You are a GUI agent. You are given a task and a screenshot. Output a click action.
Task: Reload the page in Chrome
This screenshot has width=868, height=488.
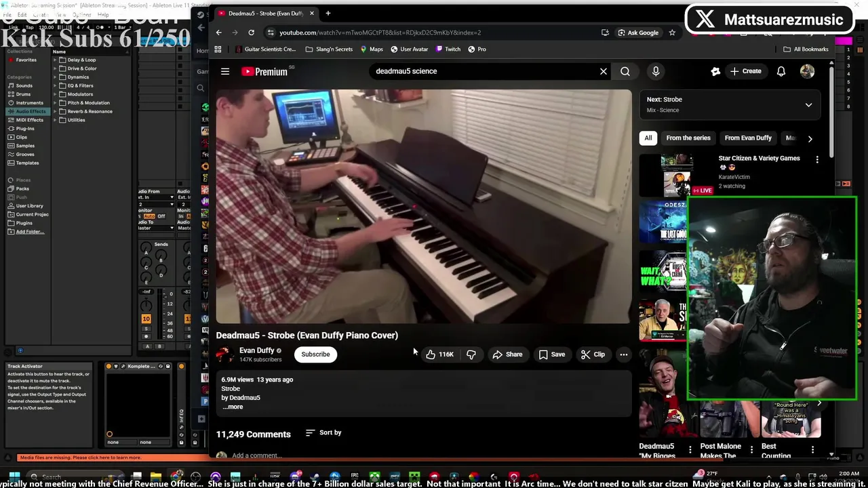(251, 33)
